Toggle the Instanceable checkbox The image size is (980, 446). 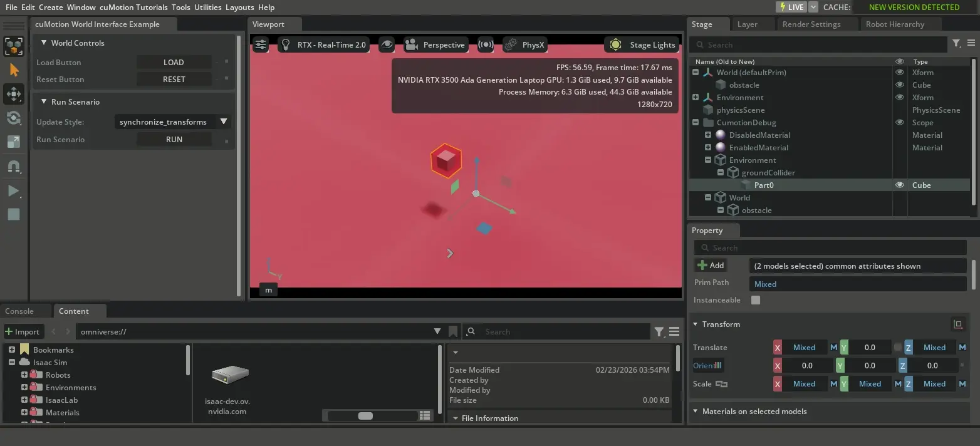[x=756, y=300]
